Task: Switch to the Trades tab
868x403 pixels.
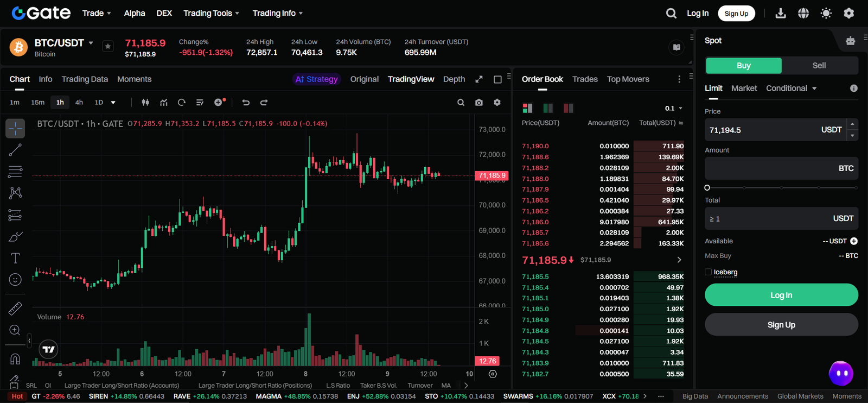Action: (x=585, y=79)
